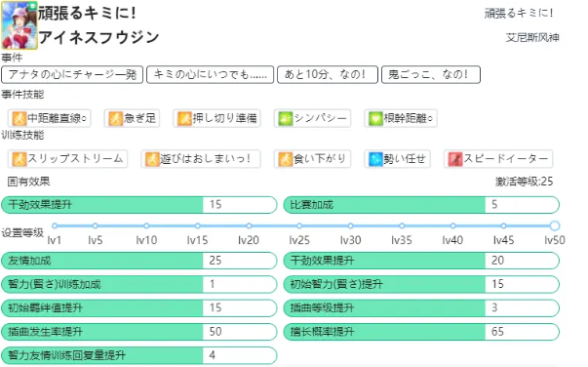
Task: Open event 鬼ごっこ、なの!
Action: 431,75
